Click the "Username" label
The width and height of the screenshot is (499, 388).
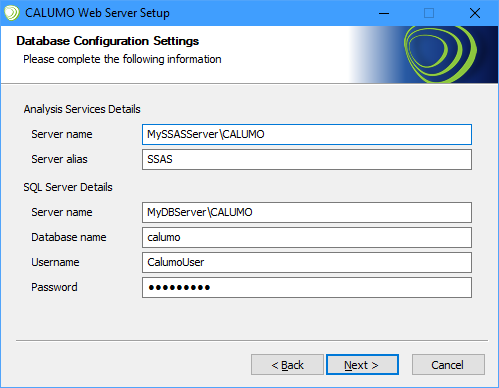pos(55,262)
